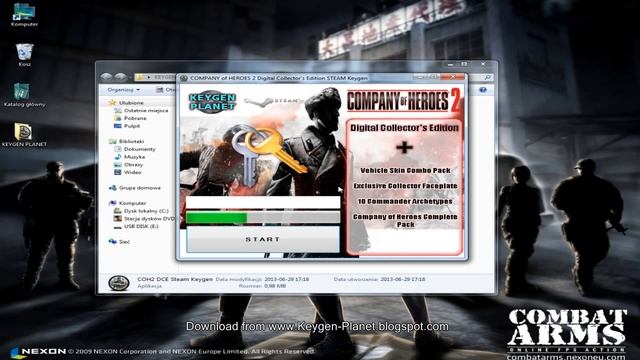Open the KEYGEN PLANET desktop folder icon
Image resolution: width=640 pixels, height=360 pixels.
click(24, 134)
